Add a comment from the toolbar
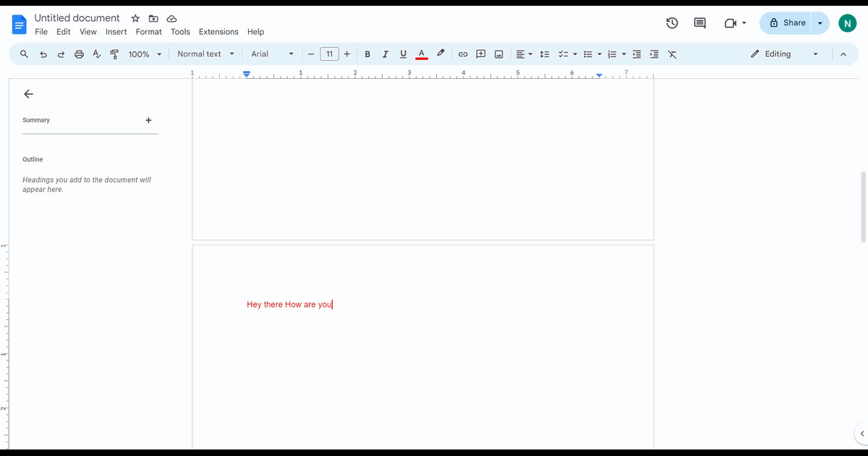This screenshot has width=868, height=456. 481,54
